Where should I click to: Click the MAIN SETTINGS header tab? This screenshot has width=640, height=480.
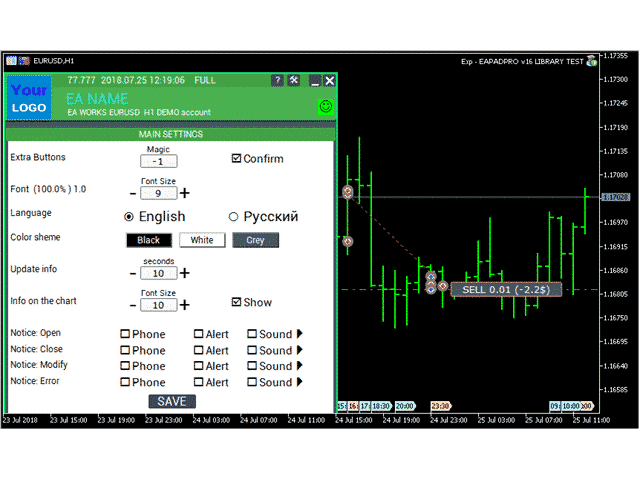click(x=170, y=134)
